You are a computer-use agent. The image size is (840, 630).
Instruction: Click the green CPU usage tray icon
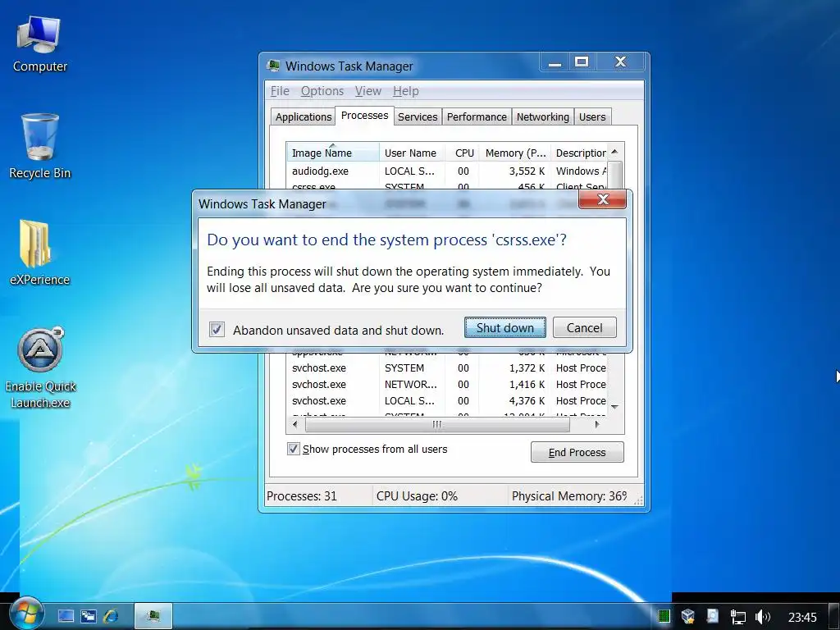coord(664,617)
